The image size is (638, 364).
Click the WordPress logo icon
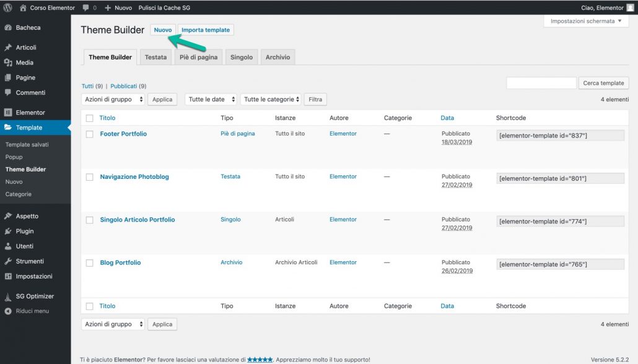(7, 7)
